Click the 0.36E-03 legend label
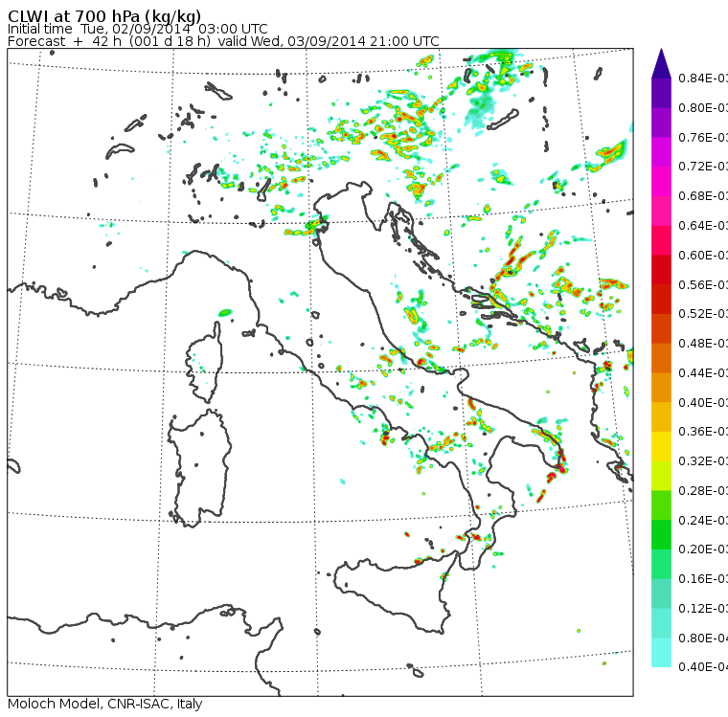The image size is (728, 717). click(703, 432)
